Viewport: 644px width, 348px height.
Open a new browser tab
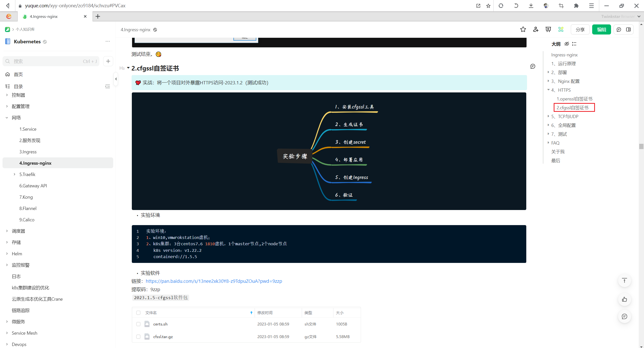pyautogui.click(x=98, y=16)
